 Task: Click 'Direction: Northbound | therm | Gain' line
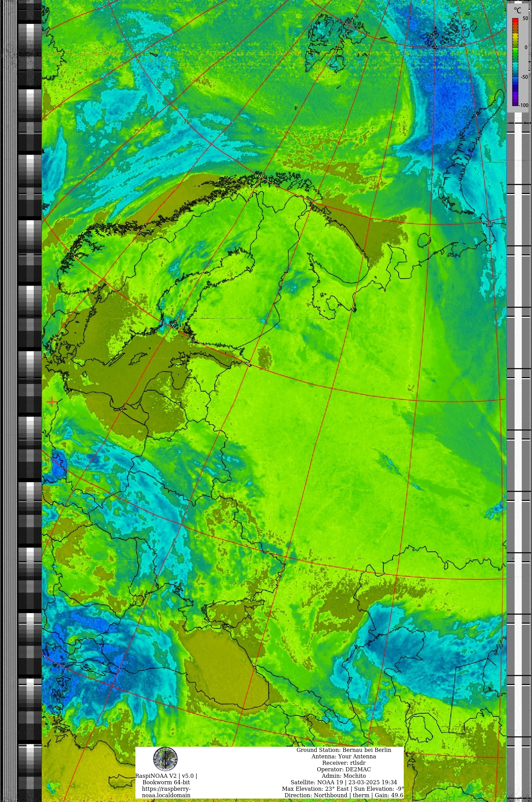pyautogui.click(x=344, y=795)
